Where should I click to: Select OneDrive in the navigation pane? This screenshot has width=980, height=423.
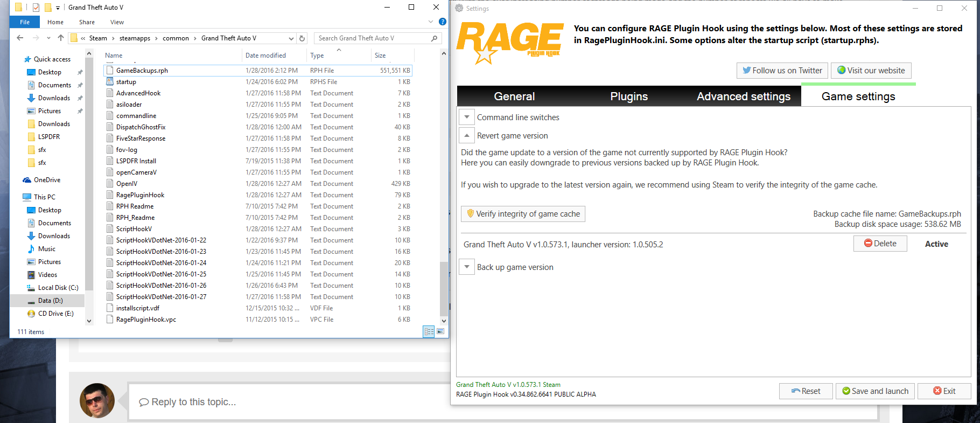(x=47, y=180)
